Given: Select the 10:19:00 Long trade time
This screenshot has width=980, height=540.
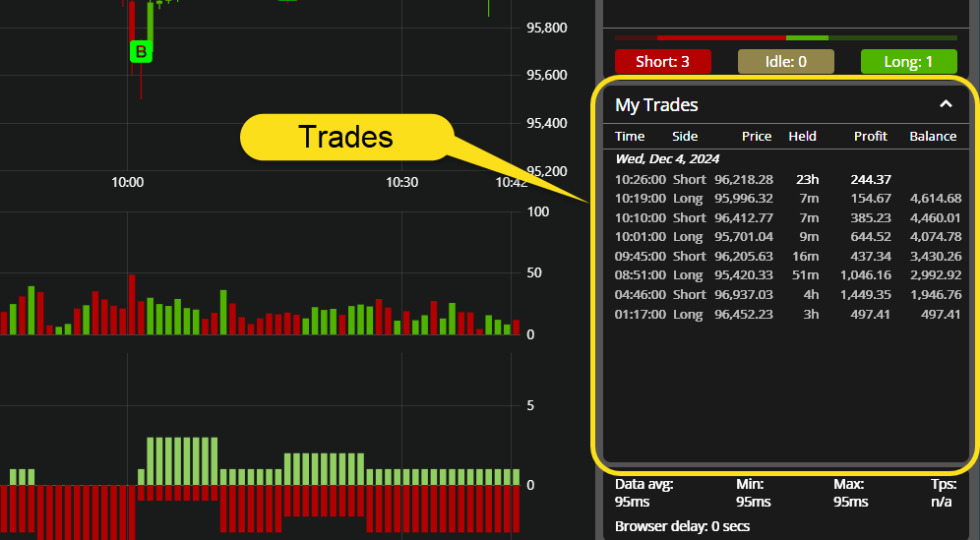Looking at the screenshot, I should pyautogui.click(x=640, y=198).
